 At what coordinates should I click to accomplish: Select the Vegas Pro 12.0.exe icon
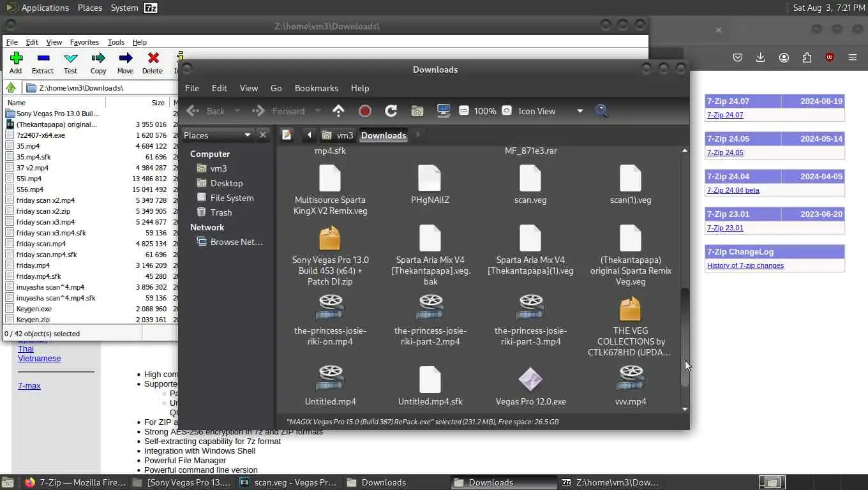click(x=530, y=380)
